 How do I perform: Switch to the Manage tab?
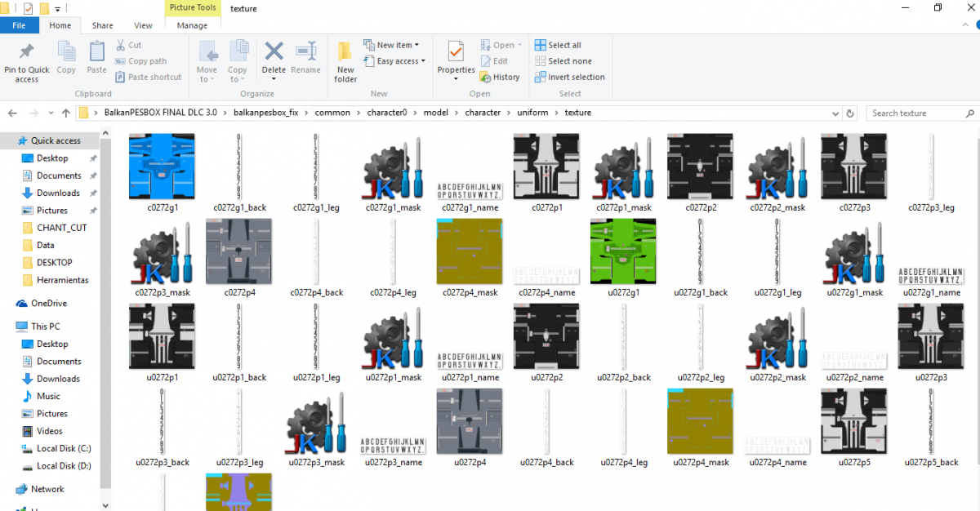(192, 25)
